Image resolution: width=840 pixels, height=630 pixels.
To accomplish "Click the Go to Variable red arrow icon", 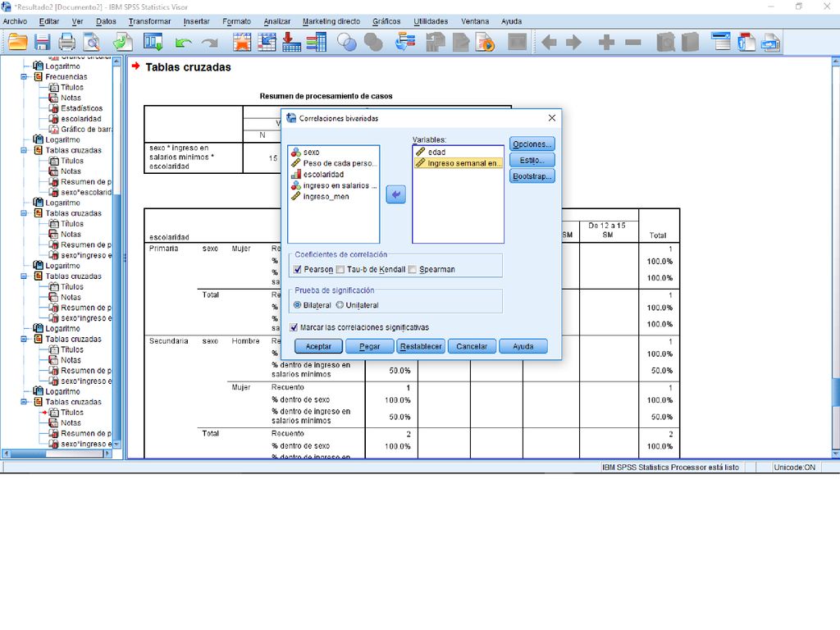I will [x=291, y=43].
